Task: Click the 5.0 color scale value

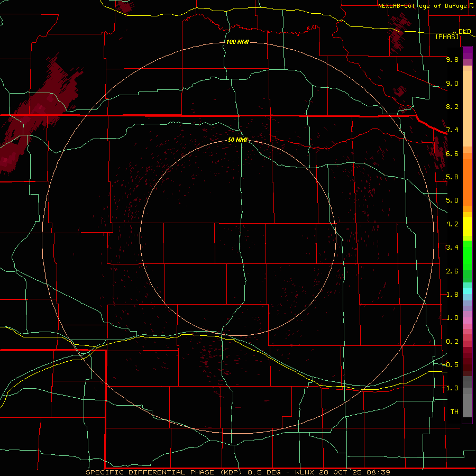Action: (452, 200)
